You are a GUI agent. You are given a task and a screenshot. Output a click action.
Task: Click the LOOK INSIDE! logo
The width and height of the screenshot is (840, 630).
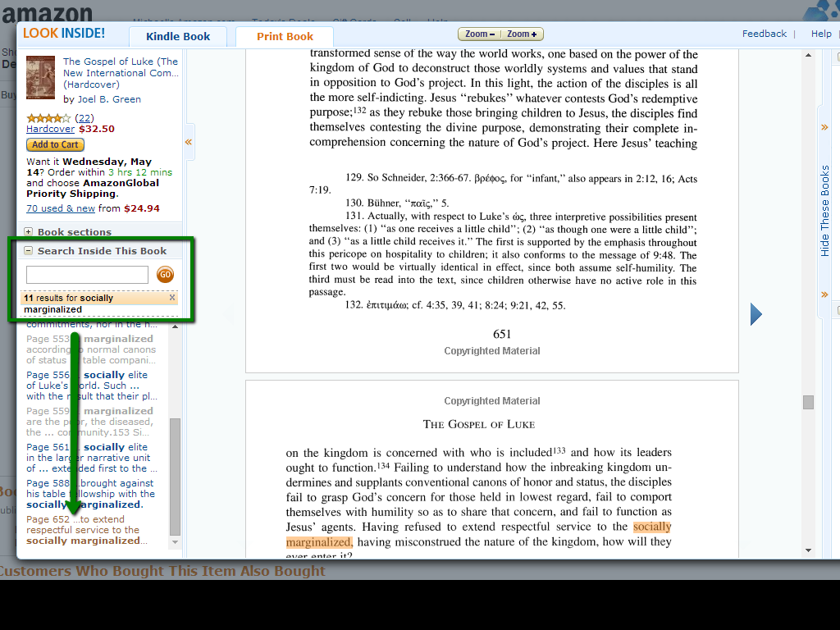tap(64, 33)
